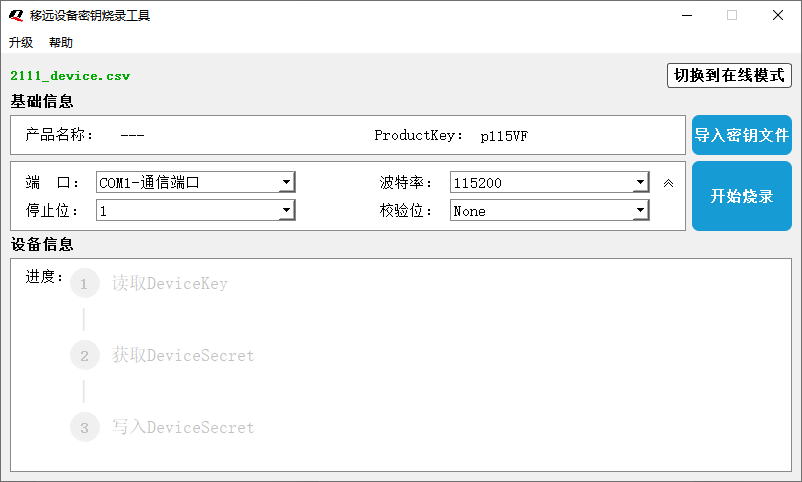Click the app logo in title bar

(16, 16)
